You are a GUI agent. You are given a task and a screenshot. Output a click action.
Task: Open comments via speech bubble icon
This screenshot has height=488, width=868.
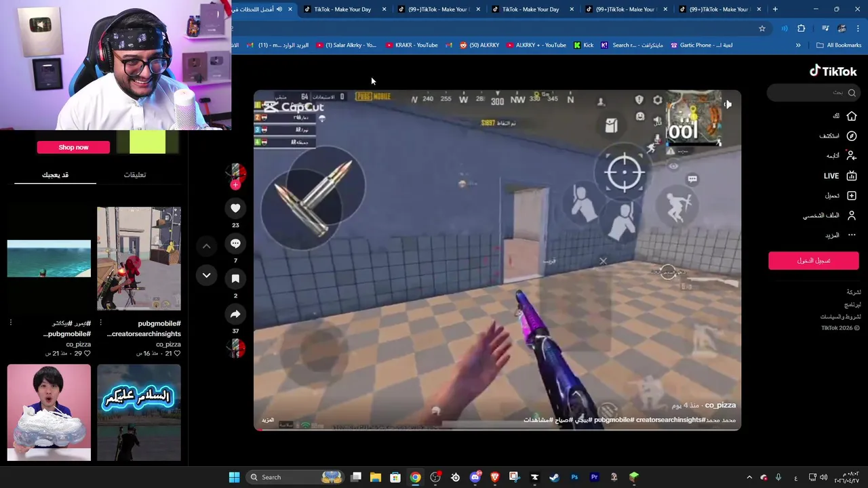click(x=235, y=243)
